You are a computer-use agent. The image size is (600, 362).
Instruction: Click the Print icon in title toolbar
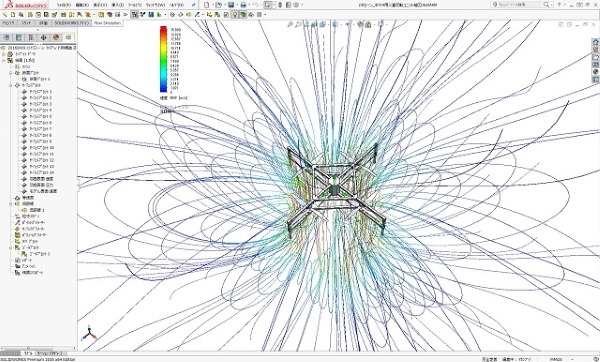click(x=243, y=5)
